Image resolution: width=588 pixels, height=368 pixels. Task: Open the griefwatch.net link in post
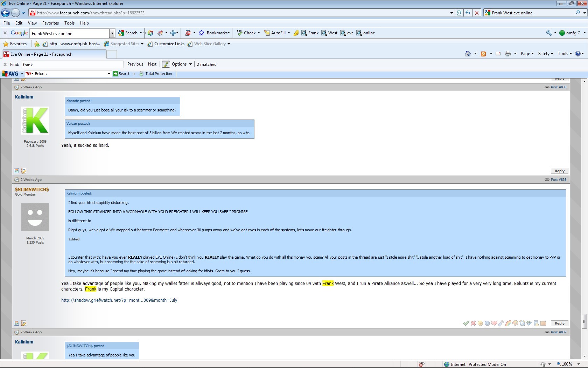coord(119,300)
